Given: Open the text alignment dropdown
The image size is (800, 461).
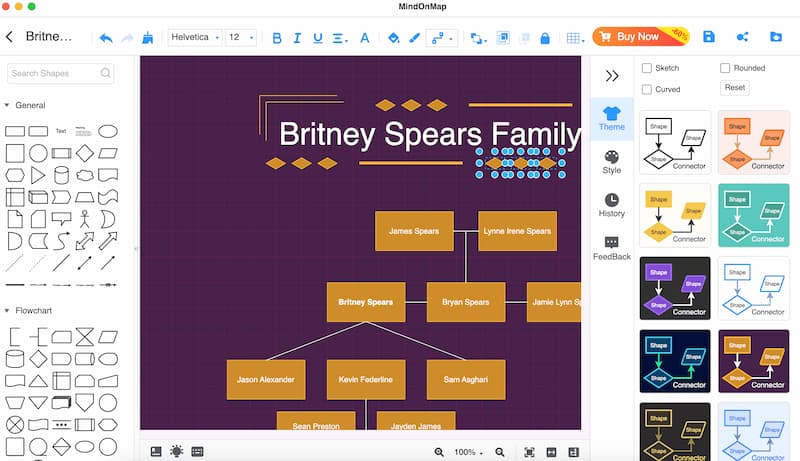Looking at the screenshot, I should pos(340,38).
